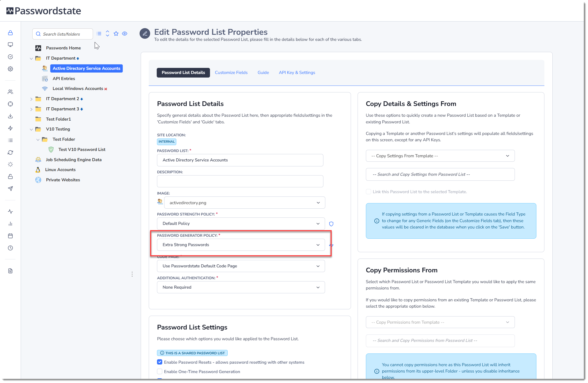588x383 pixels.
Task: Expand the IT Department 2 folder
Action: (x=31, y=99)
